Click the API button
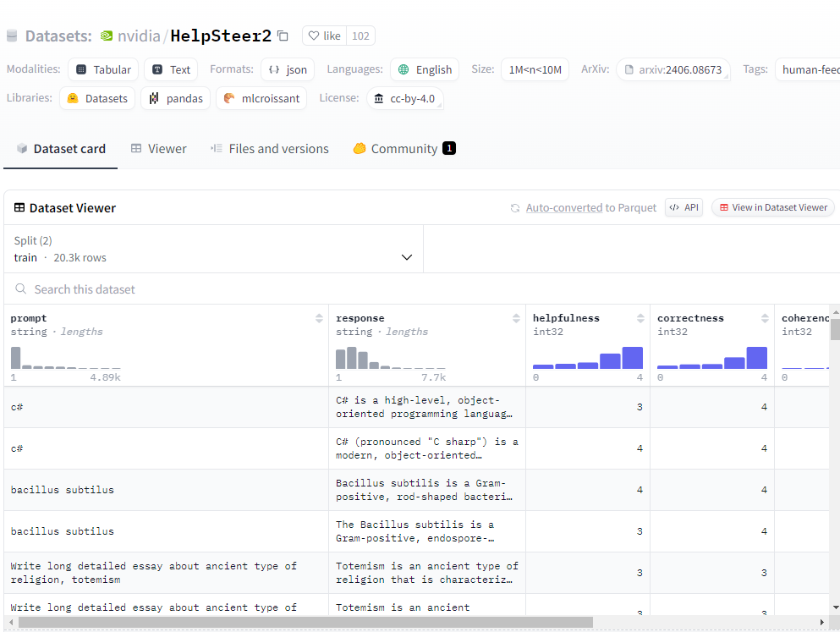Screen dimensions: 840x632 coord(684,207)
